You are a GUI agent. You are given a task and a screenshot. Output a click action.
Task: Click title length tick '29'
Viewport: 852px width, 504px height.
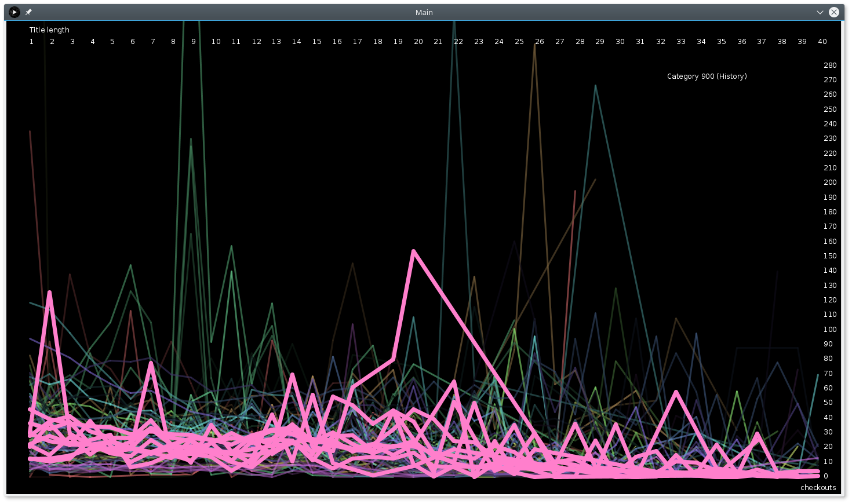tap(600, 42)
